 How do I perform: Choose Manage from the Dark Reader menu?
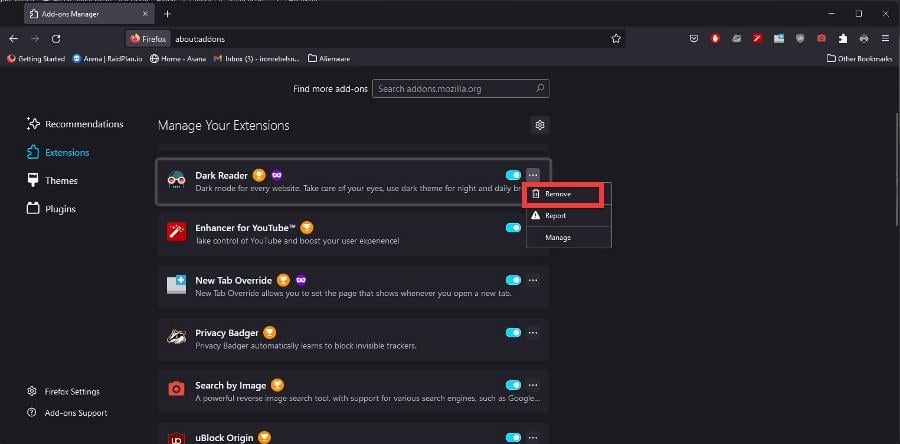click(x=569, y=237)
